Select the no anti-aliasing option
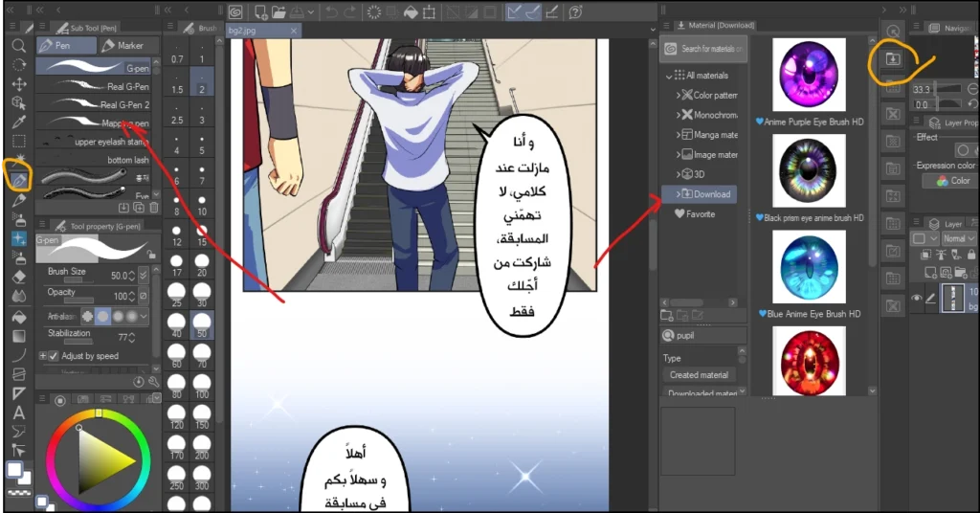Image resolution: width=980 pixels, height=513 pixels. (87, 317)
